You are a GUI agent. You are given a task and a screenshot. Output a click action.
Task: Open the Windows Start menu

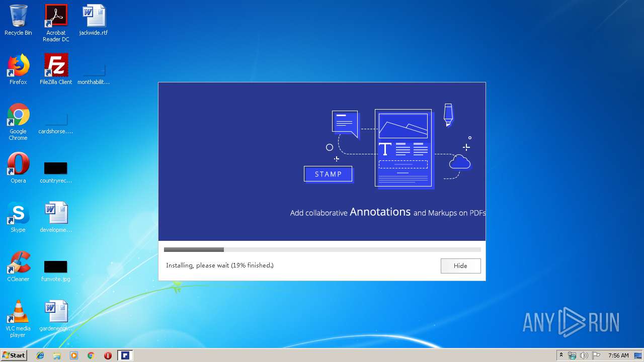point(14,355)
